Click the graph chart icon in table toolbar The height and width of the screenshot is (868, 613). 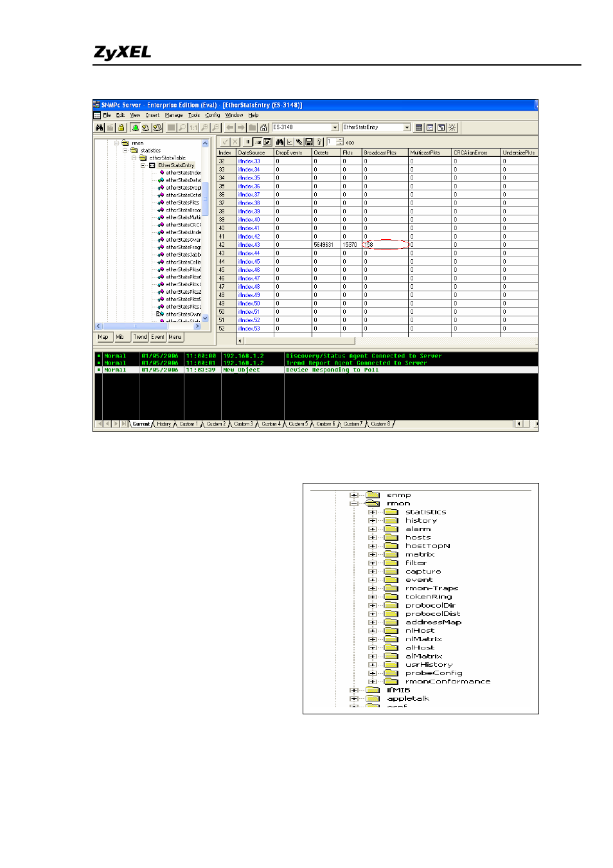[290, 142]
